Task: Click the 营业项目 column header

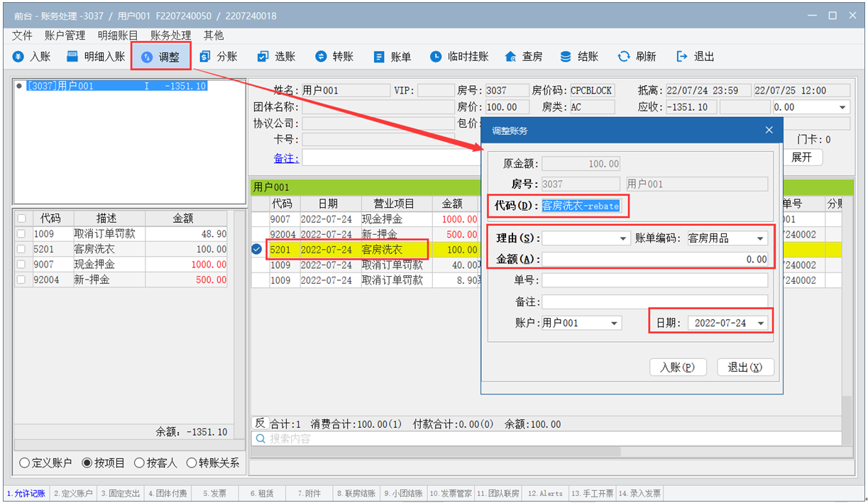Action: pos(394,204)
